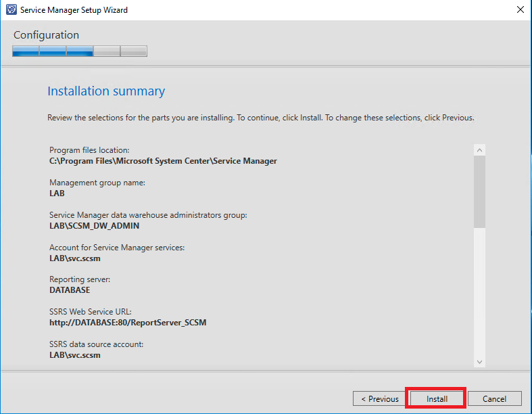Go back with the Previous button
Screen dimensions: 532x414
coord(379,398)
